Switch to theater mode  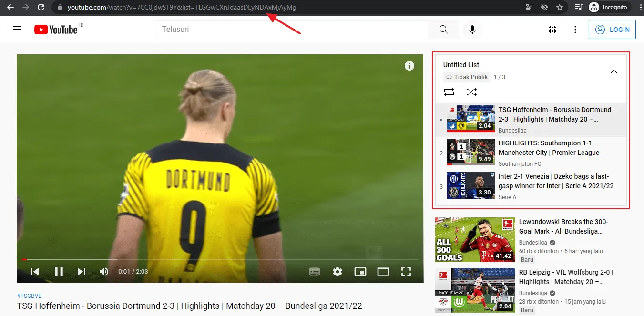click(383, 272)
